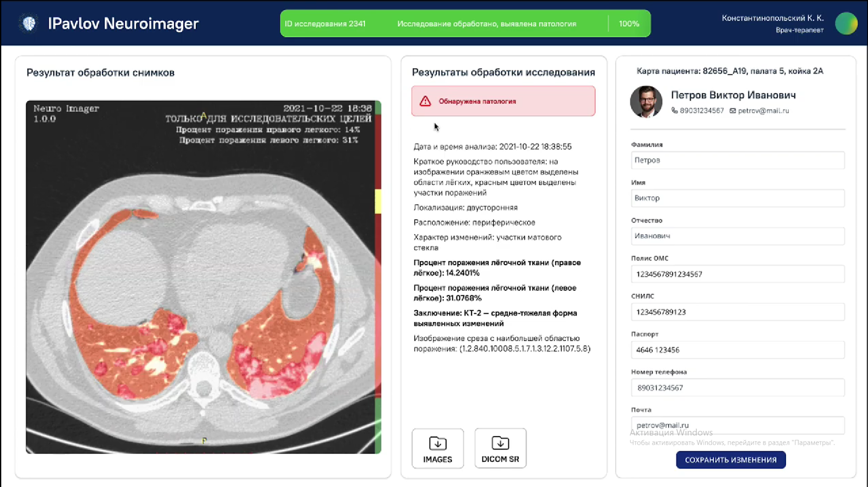Download images with the IMAGES button
This screenshot has width=868, height=487.
(x=438, y=448)
